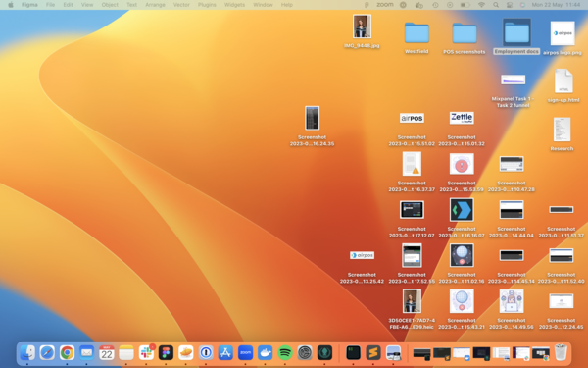Screen dimensions: 588x368
Task: Open GitKraken from the Dock
Action: click(x=324, y=352)
